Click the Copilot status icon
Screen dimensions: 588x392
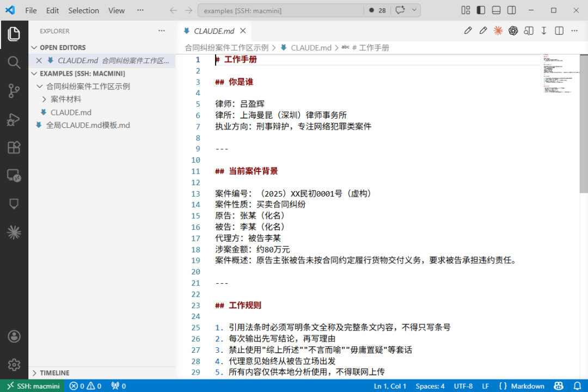coord(559,386)
